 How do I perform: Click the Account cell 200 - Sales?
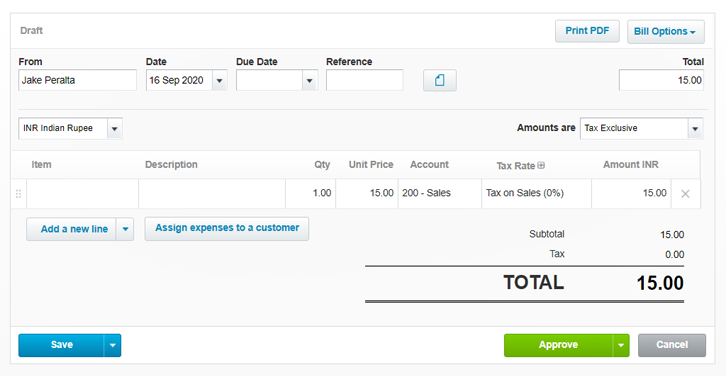(440, 194)
